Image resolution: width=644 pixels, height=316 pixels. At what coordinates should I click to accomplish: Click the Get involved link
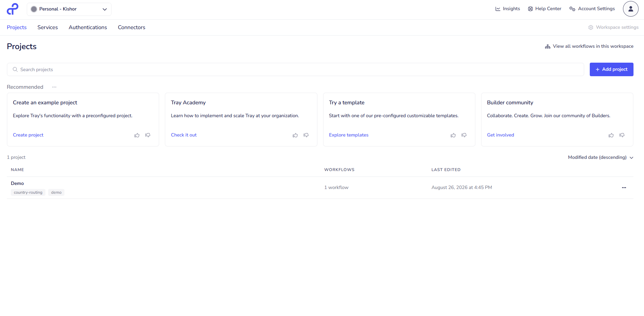point(500,135)
